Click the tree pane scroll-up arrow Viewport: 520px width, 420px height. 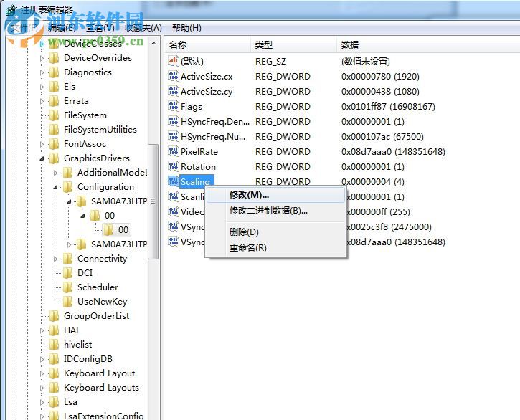click(153, 44)
